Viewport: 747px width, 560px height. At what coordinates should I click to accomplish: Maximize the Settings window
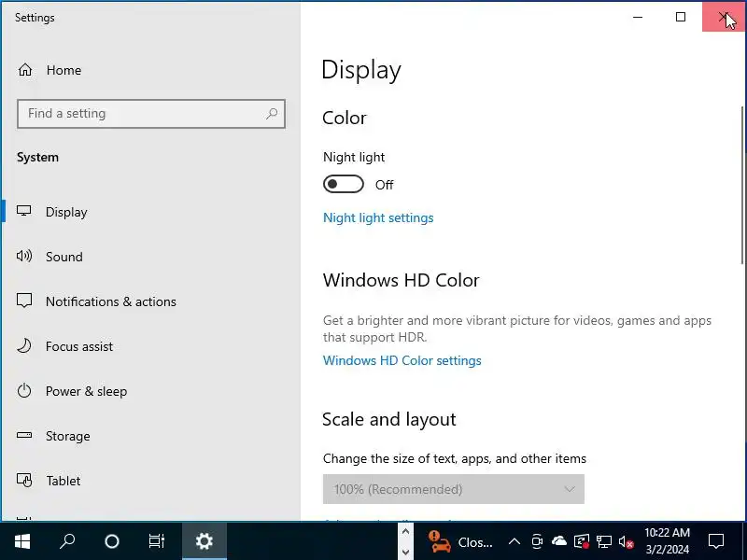tap(681, 17)
